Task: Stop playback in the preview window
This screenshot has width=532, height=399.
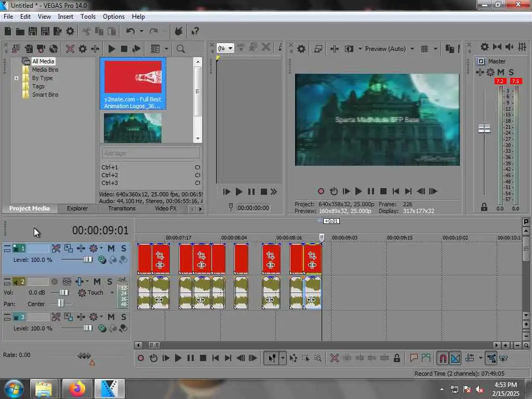Action: coord(383,191)
